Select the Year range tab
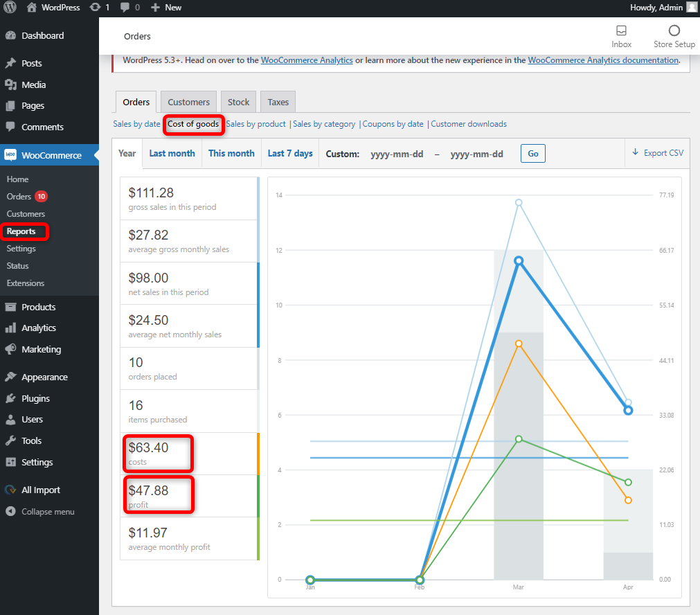Image resolution: width=700 pixels, height=615 pixels. tap(127, 153)
